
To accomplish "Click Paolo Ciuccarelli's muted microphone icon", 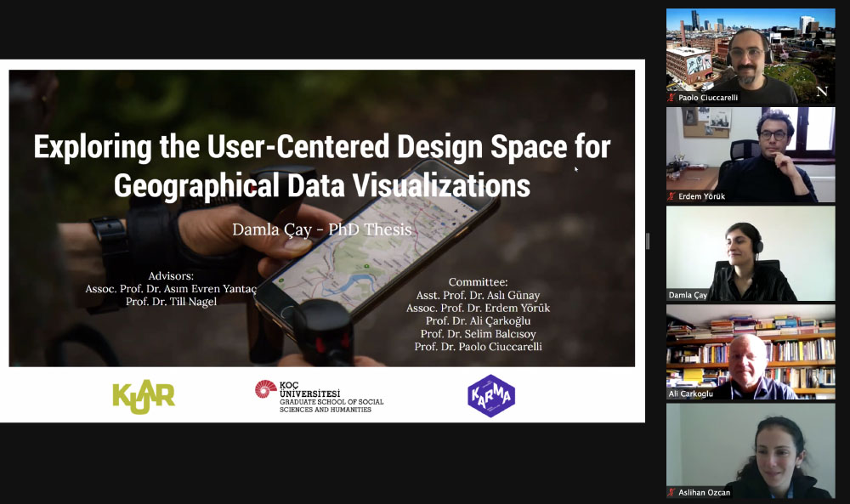I will click(x=671, y=98).
